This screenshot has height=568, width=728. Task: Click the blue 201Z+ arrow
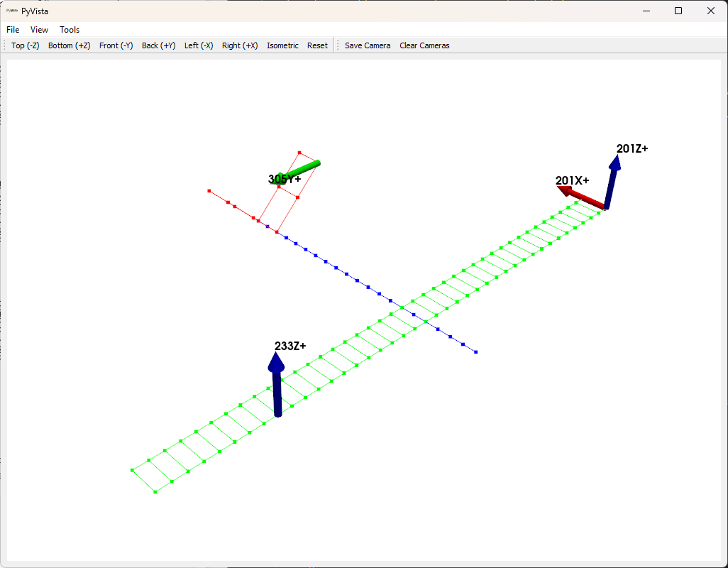point(611,183)
